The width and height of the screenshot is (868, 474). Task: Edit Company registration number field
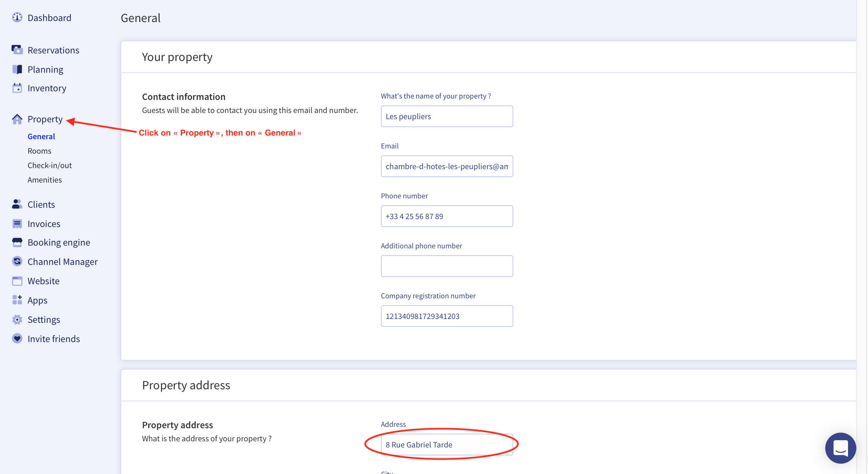point(447,316)
